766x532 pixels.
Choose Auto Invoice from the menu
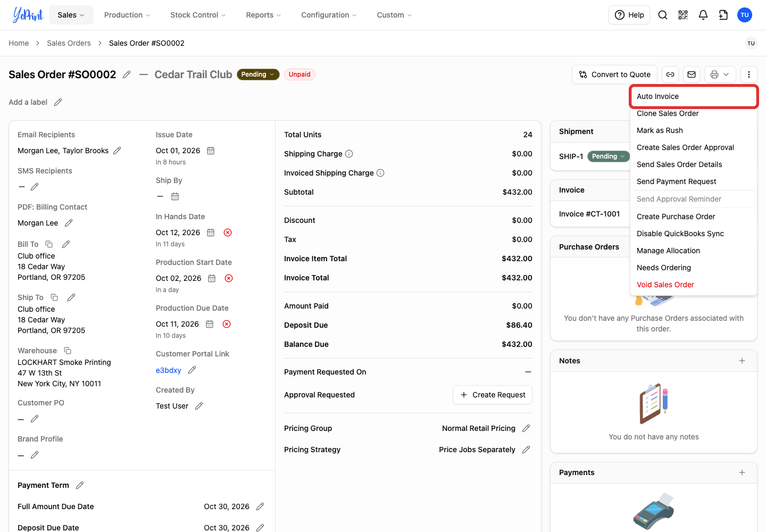point(694,96)
